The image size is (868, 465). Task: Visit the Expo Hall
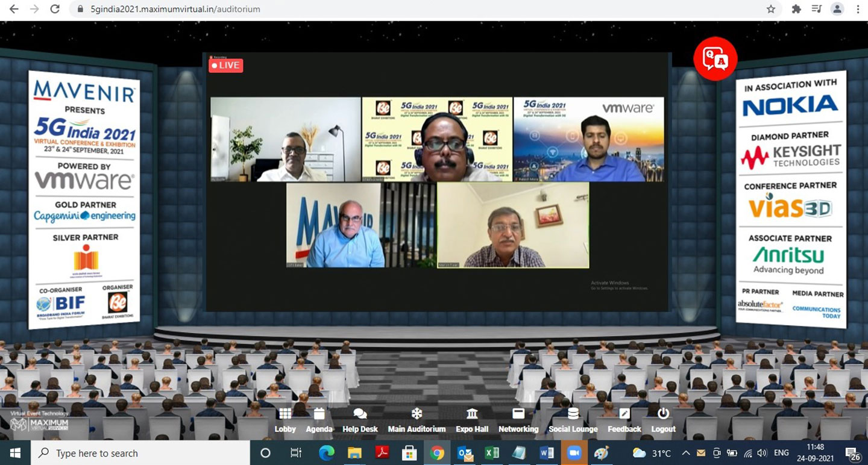click(x=472, y=420)
